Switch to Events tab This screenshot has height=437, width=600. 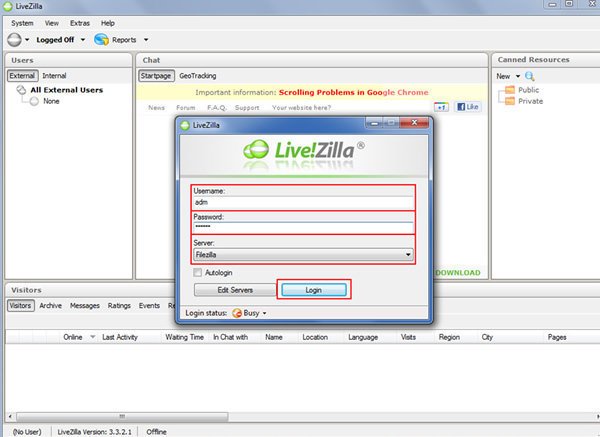149,305
